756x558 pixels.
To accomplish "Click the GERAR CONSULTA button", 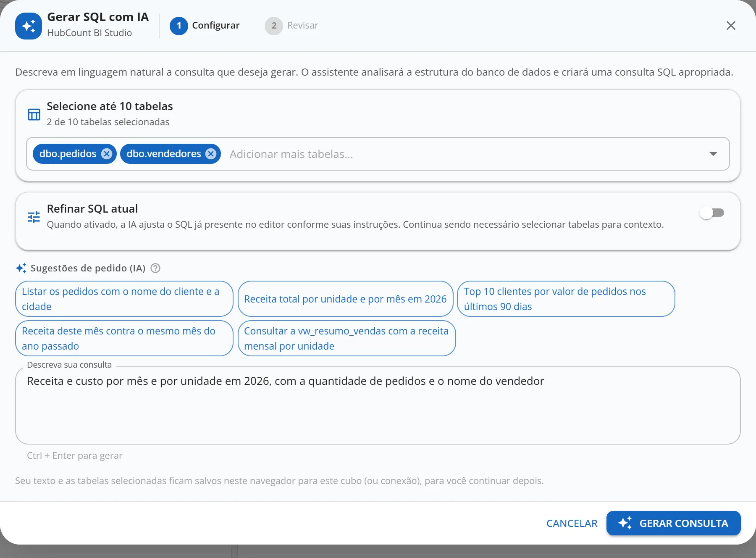I will point(674,523).
